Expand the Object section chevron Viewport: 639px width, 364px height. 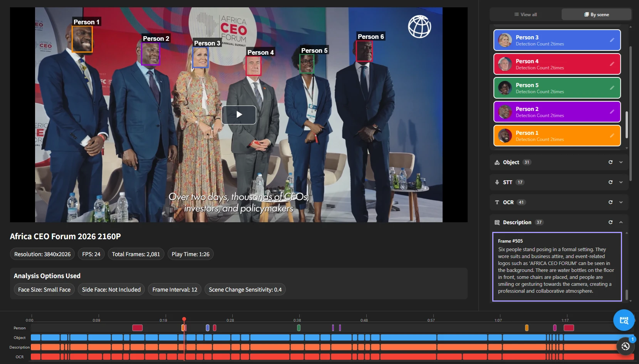pyautogui.click(x=621, y=162)
